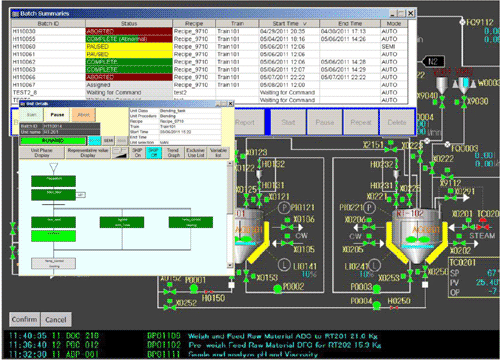Viewport: 500px width, 360px height.
Task: Click the Start button in Batch Summaries
Action: pyautogui.click(x=288, y=122)
